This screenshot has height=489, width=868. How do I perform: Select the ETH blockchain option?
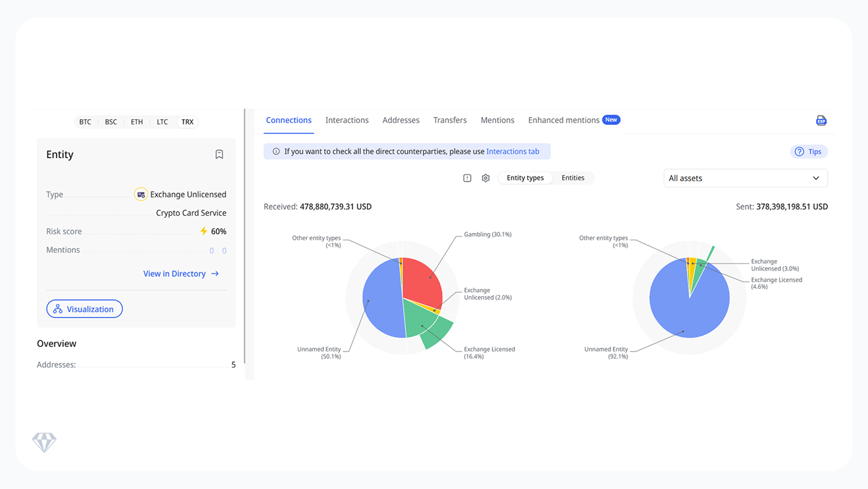(136, 122)
